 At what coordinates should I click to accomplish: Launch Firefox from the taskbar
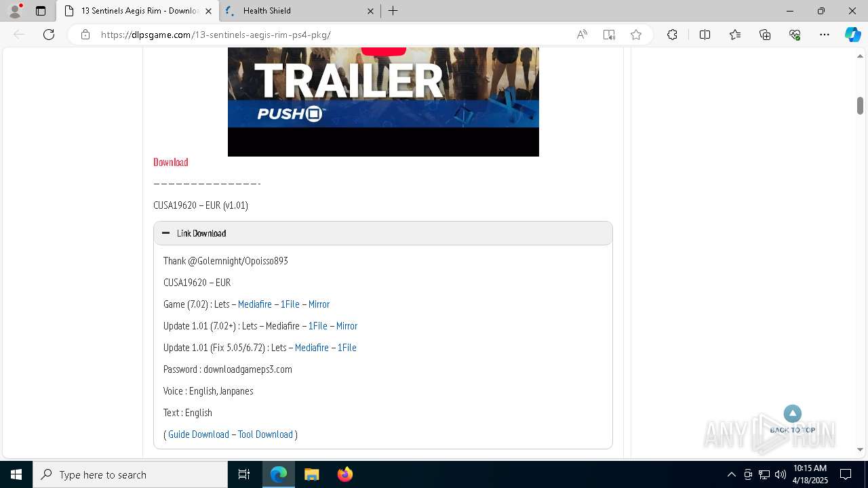click(x=344, y=474)
